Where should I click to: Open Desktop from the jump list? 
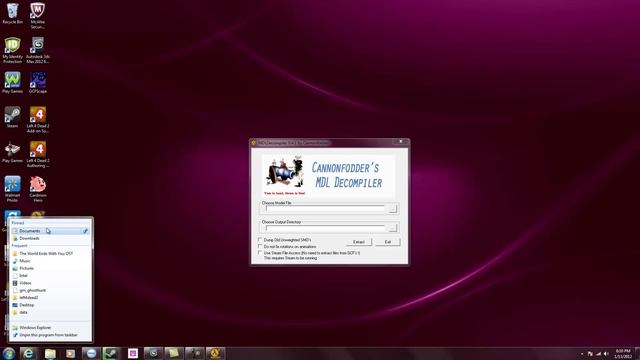coord(50,305)
